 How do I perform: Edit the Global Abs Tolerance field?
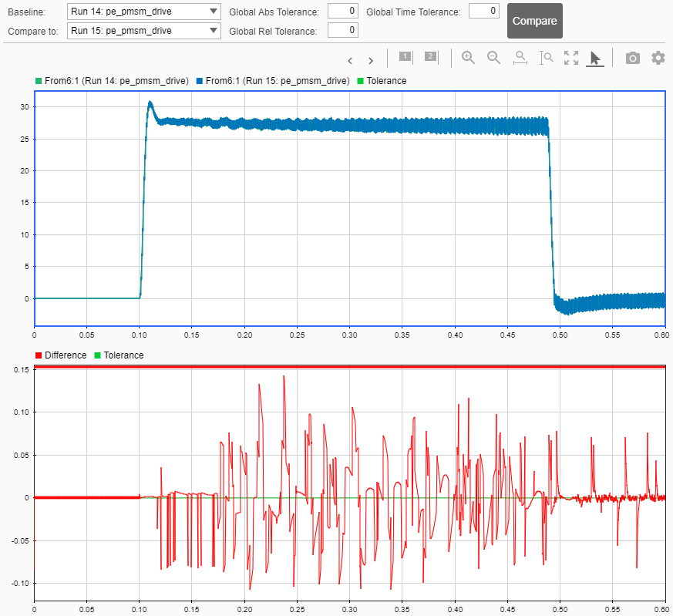[x=342, y=11]
